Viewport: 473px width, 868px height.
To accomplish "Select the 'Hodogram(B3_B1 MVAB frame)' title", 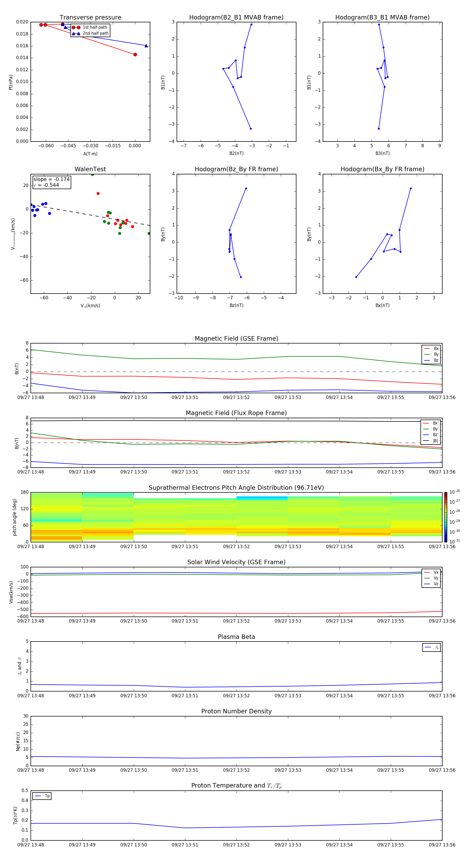I will [x=382, y=17].
